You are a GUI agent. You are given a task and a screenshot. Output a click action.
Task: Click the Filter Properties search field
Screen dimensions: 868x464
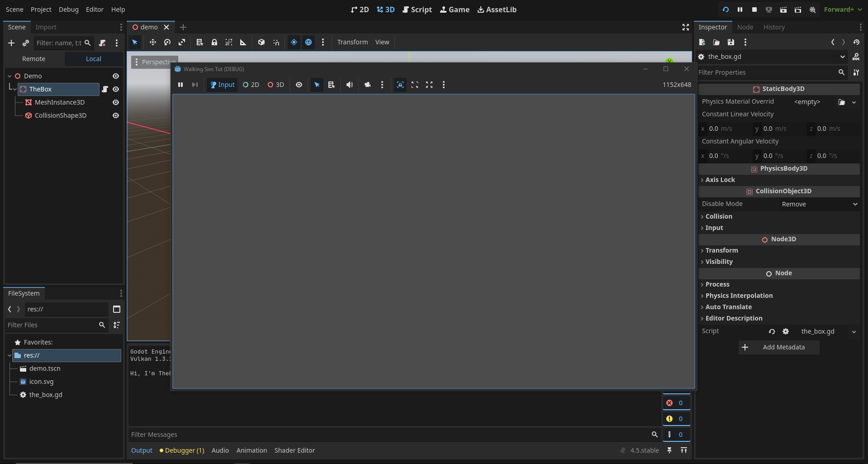(767, 72)
